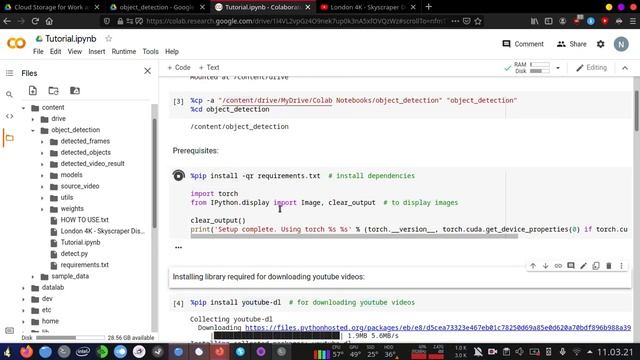The height and width of the screenshot is (360, 640).
Task: Open the terminal icon at sidebar bottom
Action: point(9,330)
